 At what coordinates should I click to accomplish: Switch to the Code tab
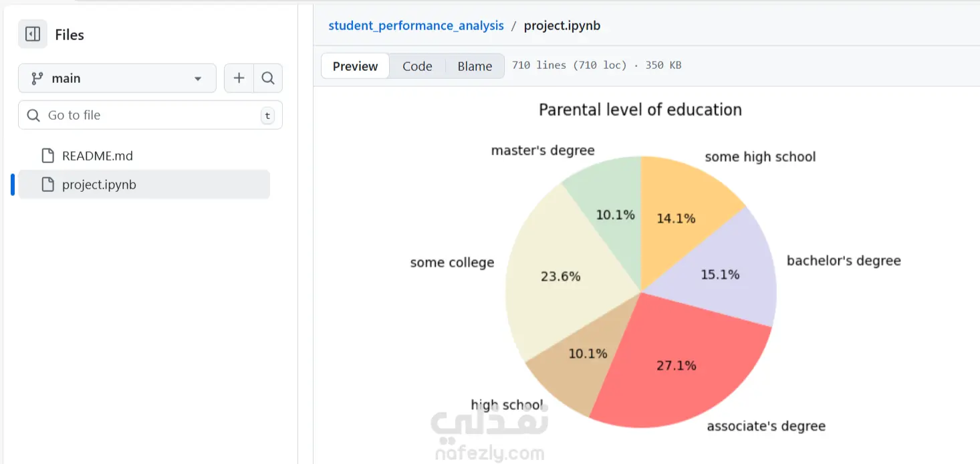tap(417, 66)
